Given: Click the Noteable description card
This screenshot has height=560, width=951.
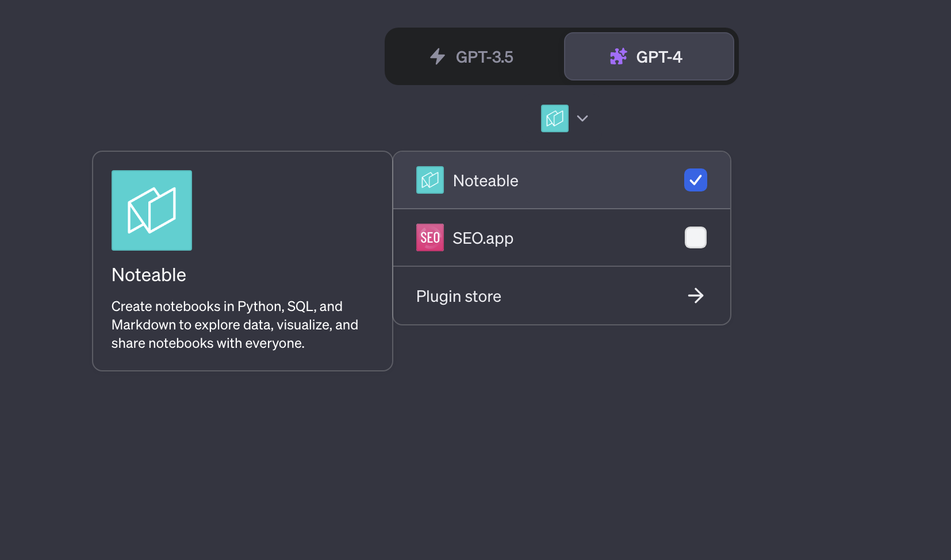Looking at the screenshot, I should pos(242,260).
